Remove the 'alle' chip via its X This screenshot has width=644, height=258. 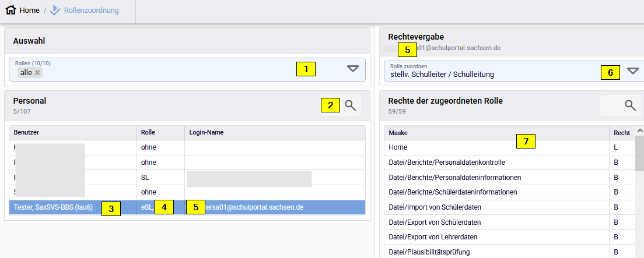tap(37, 73)
